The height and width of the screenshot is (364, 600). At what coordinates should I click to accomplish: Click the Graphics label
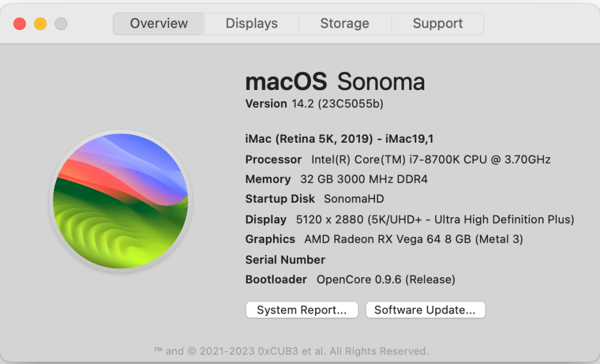click(x=270, y=239)
